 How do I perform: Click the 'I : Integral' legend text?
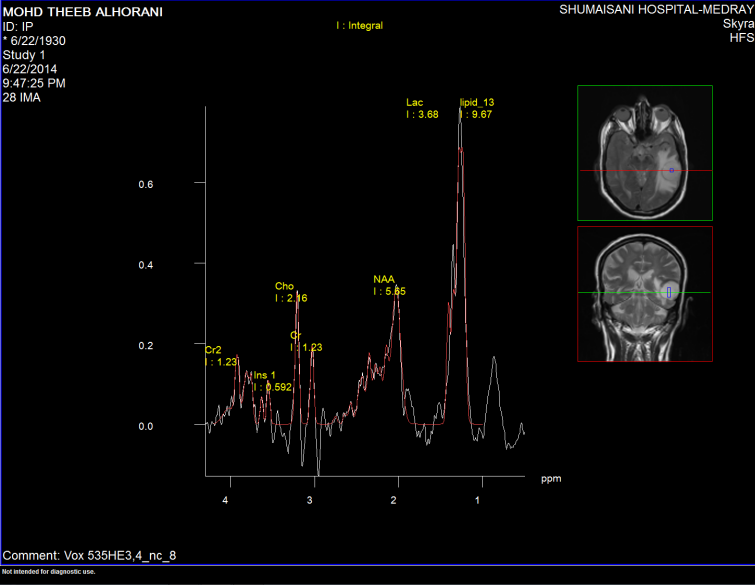pyautogui.click(x=359, y=25)
